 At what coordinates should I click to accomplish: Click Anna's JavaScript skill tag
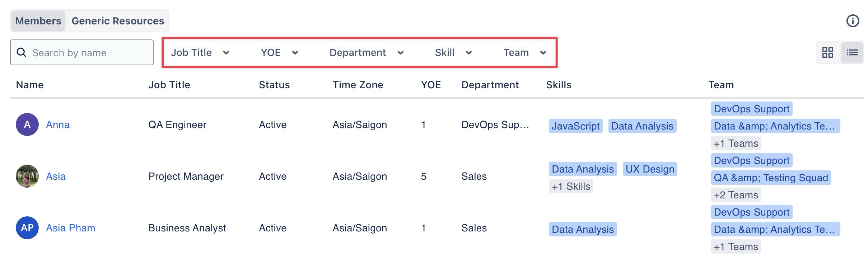[x=575, y=126]
